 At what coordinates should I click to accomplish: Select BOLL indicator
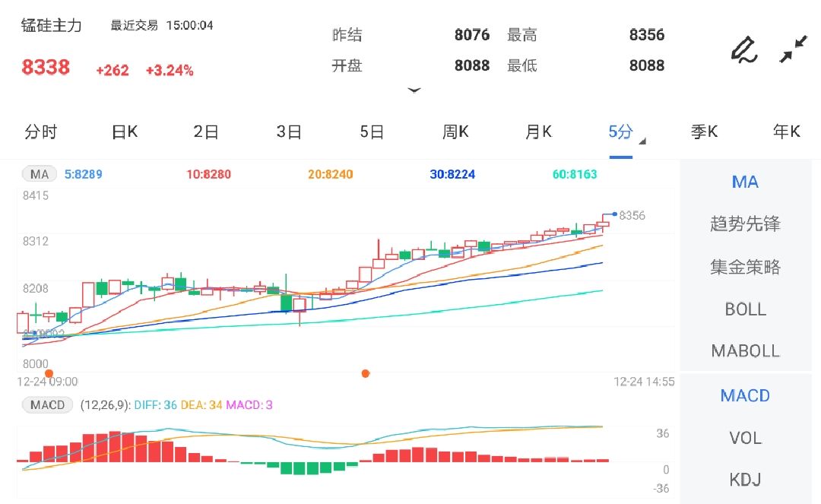click(745, 309)
